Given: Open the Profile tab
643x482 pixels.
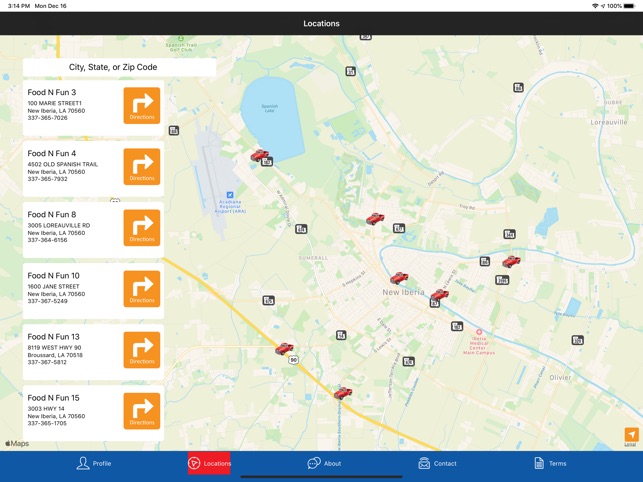Looking at the screenshot, I should click(x=93, y=463).
